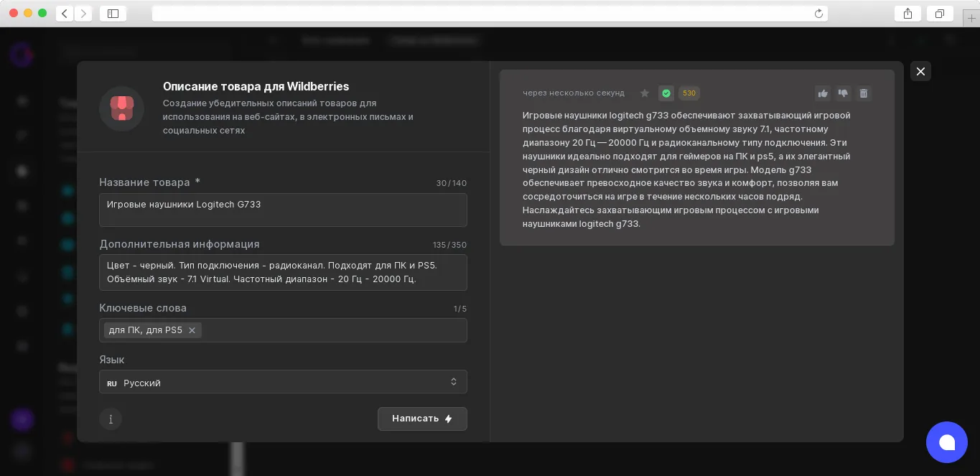Like the generated description with thumbs up
Image resolution: width=980 pixels, height=476 pixels.
[823, 93]
